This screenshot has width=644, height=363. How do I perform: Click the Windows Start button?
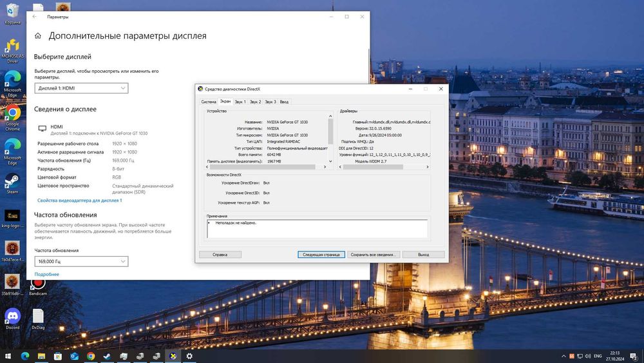coord(8,356)
